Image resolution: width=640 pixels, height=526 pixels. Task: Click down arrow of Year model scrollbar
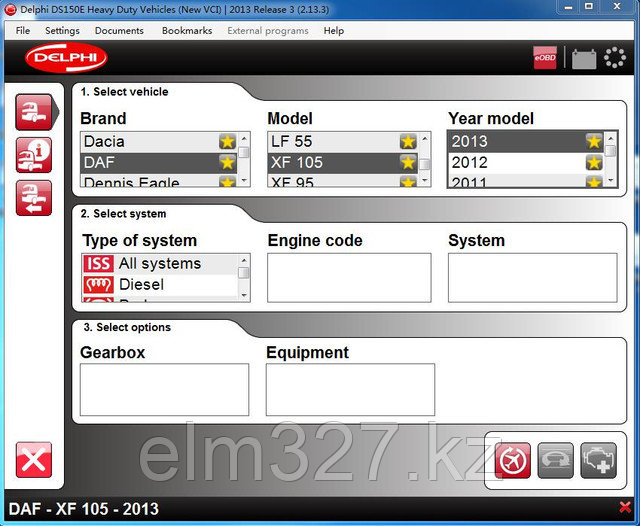pos(611,180)
